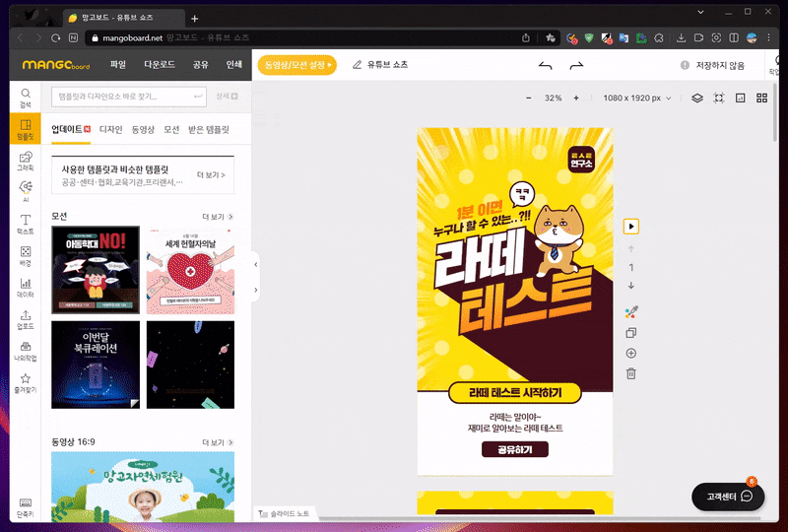Open the browser three-dot menu

coord(768,37)
